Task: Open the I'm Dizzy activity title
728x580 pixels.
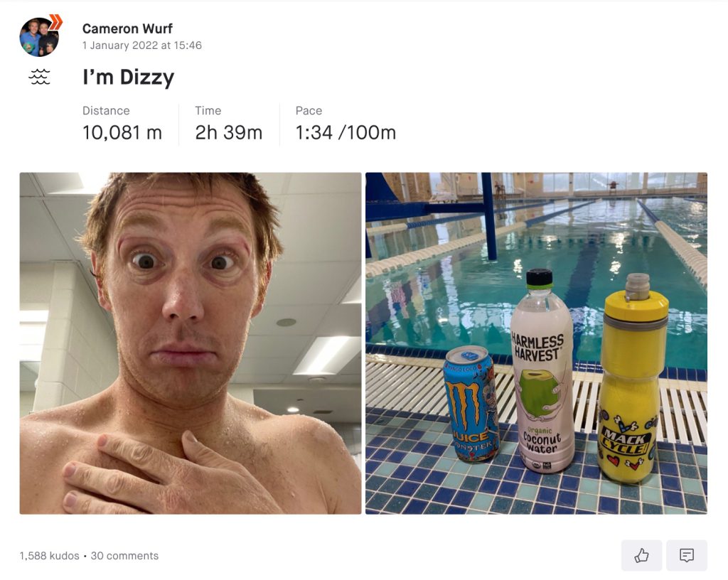Action: click(x=129, y=77)
